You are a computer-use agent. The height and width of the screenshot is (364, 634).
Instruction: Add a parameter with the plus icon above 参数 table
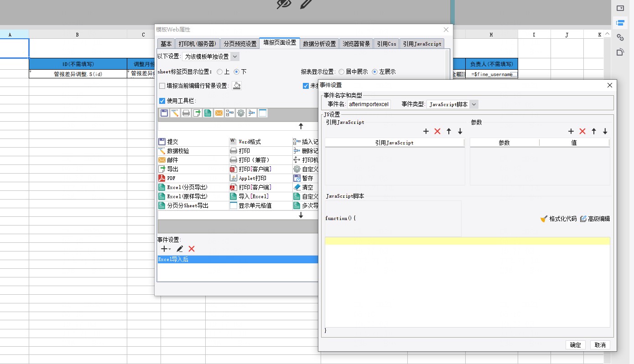[x=571, y=131]
